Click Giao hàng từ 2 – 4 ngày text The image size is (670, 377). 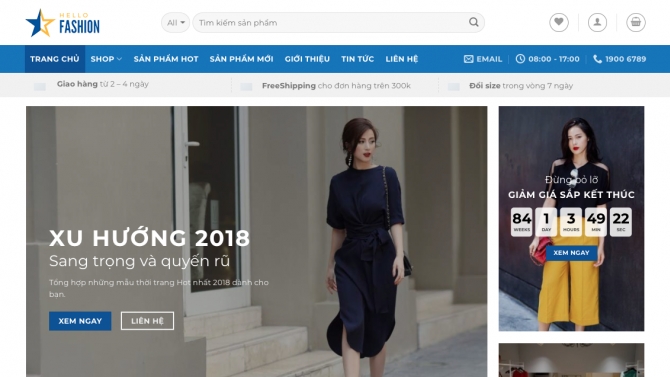pos(103,84)
